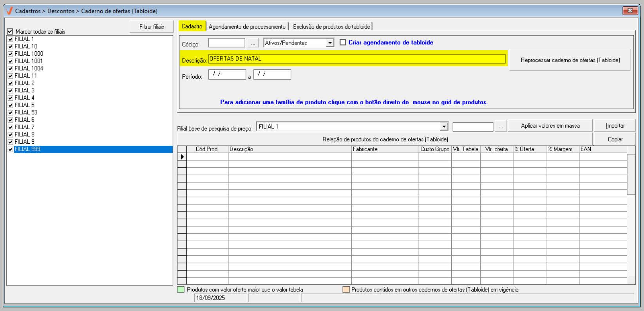Click the ellipsis button beside product search field

[501, 127]
